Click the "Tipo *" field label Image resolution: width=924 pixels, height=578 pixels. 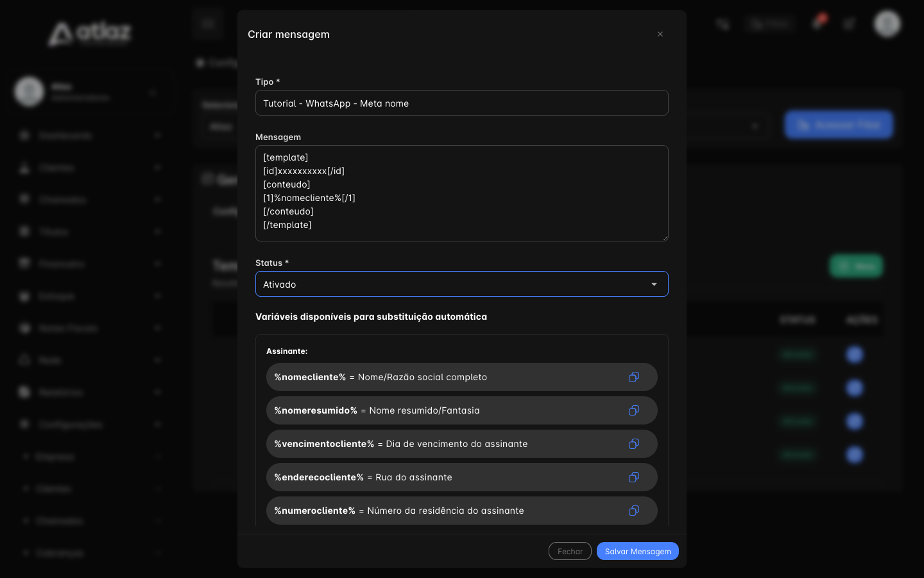tap(268, 82)
